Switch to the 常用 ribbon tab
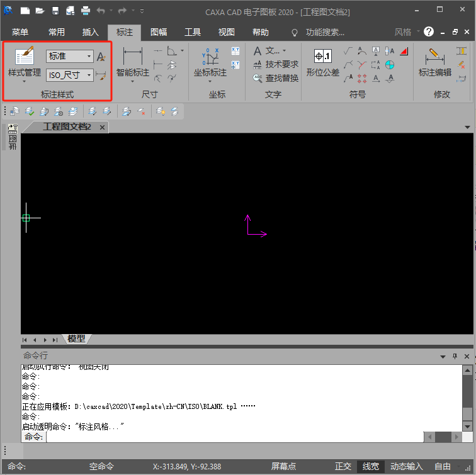This screenshot has width=476, height=475. coord(57,32)
